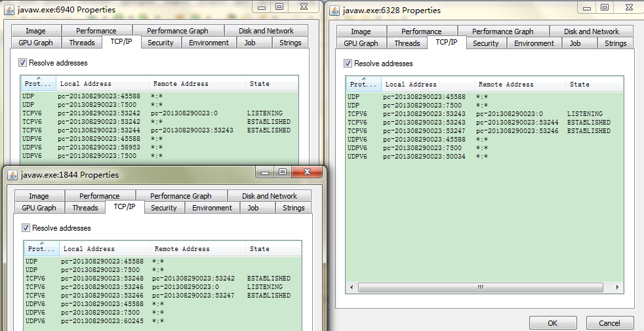Switch to Threads tab in javaw.exe:6940

click(x=82, y=43)
